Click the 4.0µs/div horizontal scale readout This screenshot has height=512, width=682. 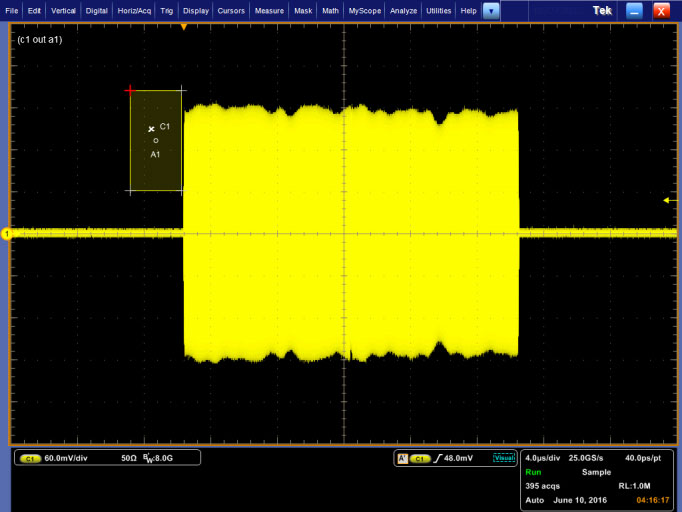point(544,457)
